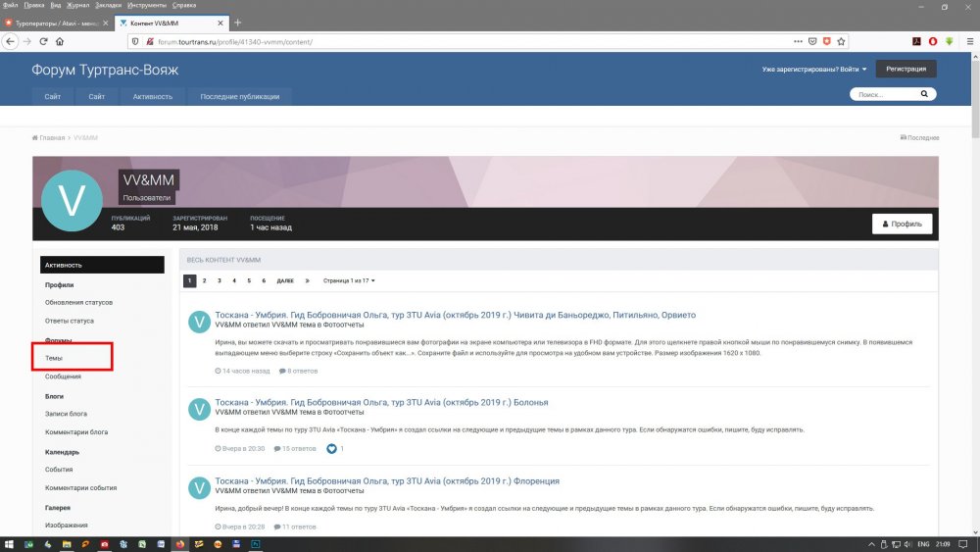Viewport: 980px width, 552px height.
Task: Click the heart reaction icon on Болонья post
Action: coord(331,448)
